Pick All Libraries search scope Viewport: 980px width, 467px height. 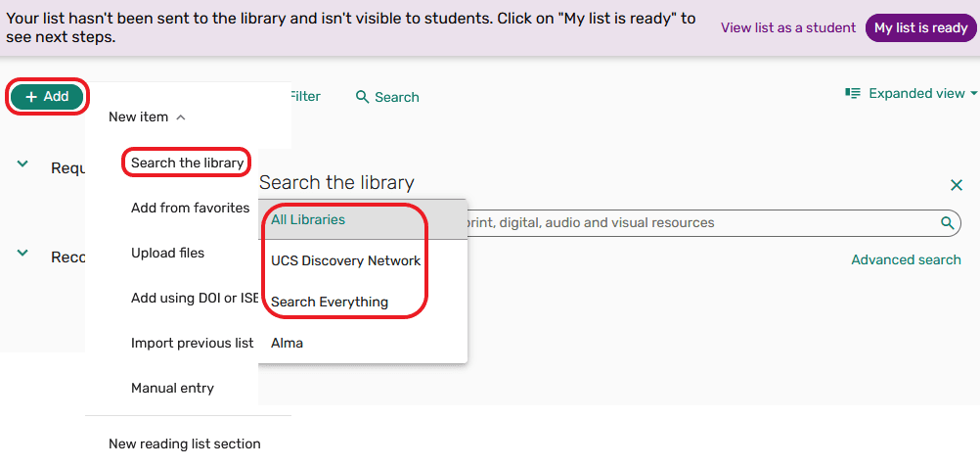308,219
